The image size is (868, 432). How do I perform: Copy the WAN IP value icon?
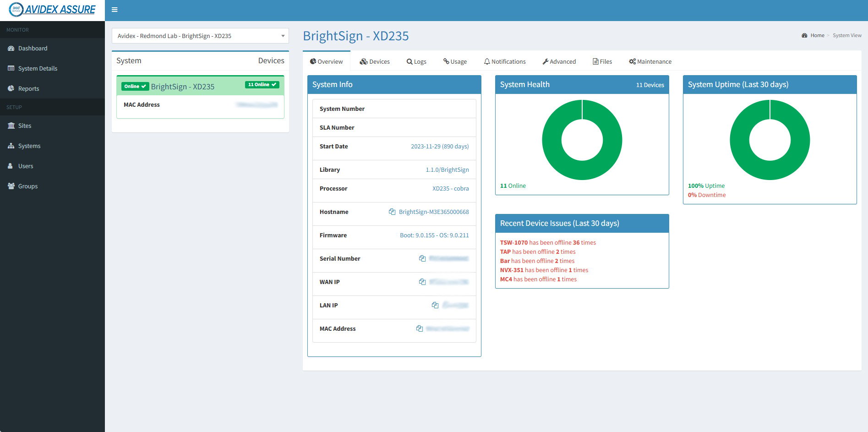click(x=422, y=282)
